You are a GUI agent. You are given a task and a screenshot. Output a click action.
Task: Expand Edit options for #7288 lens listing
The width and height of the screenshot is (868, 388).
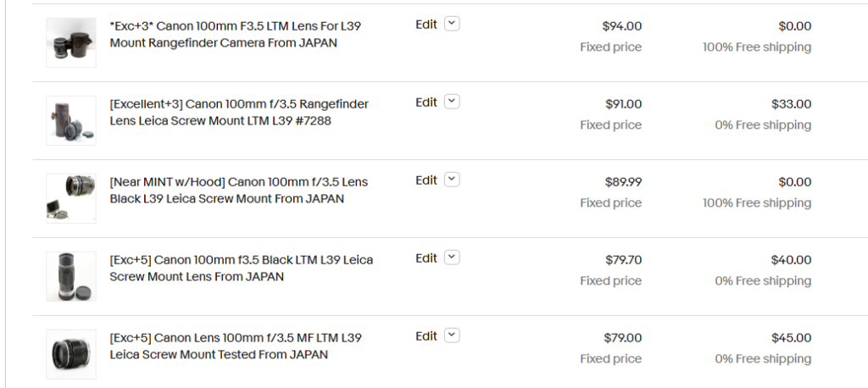click(x=453, y=102)
